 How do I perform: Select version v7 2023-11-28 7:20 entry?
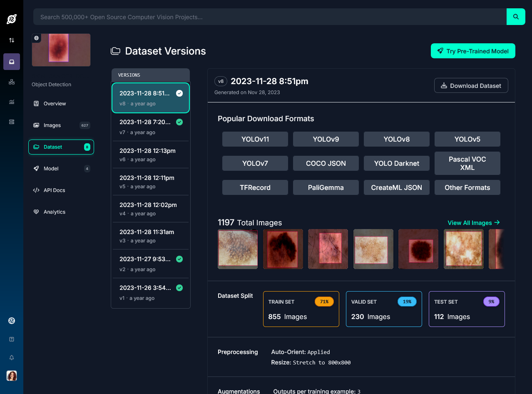(x=150, y=127)
